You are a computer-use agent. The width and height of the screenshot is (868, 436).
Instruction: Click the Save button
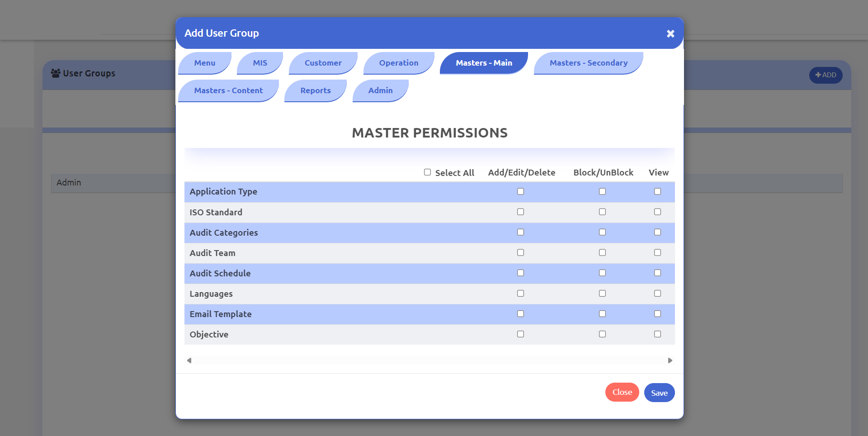click(659, 392)
